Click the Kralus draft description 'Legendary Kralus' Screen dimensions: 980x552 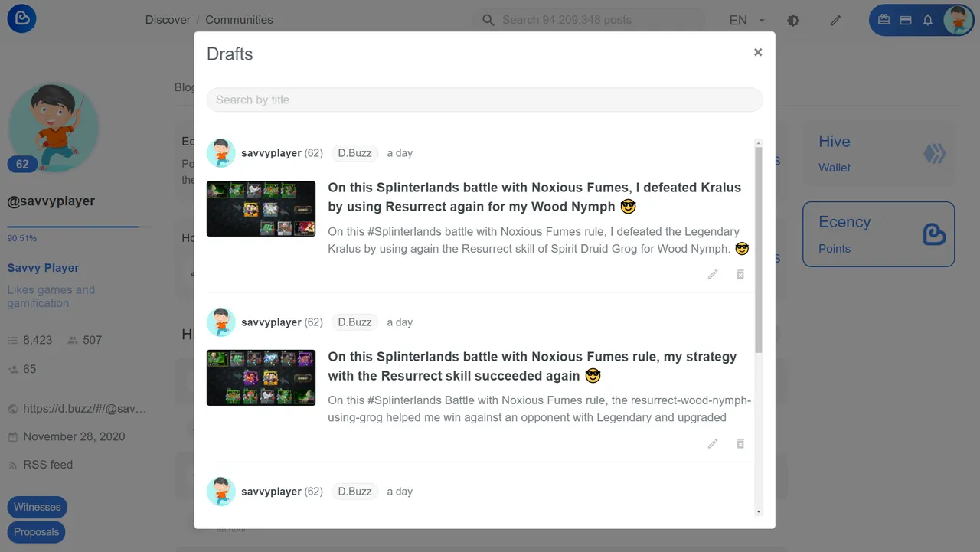[x=538, y=240]
